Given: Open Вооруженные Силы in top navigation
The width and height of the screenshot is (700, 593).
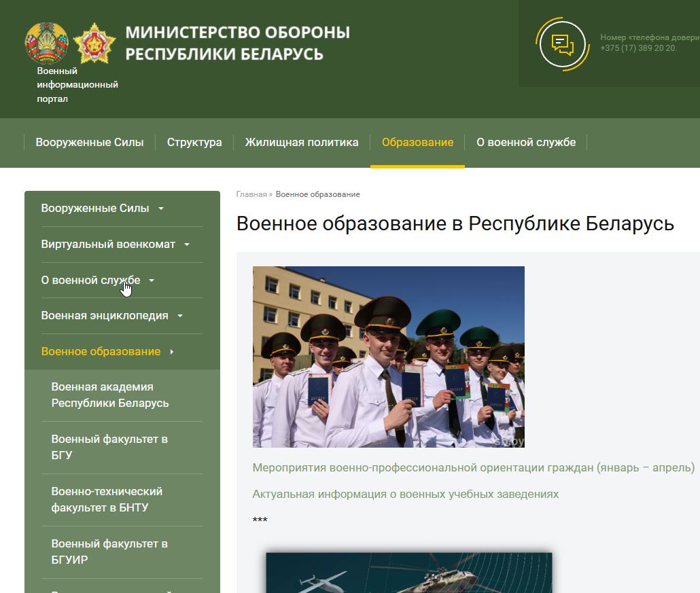Looking at the screenshot, I should (90, 143).
